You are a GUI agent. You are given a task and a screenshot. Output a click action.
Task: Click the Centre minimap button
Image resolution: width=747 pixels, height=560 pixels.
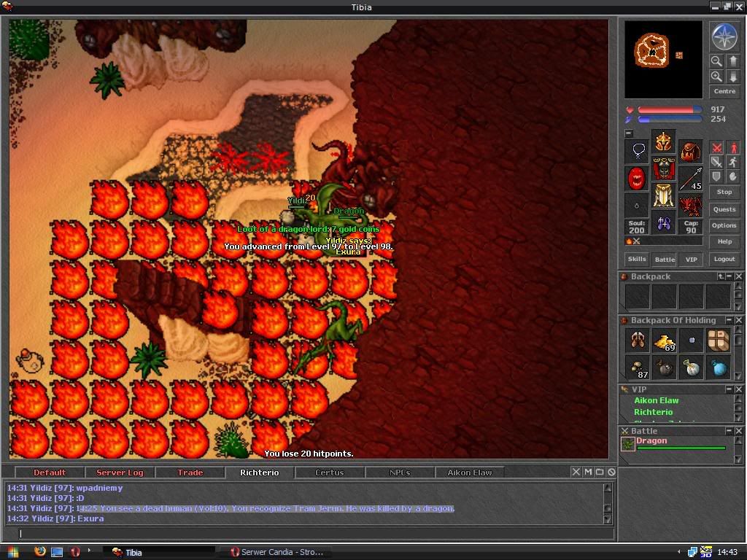coord(724,91)
